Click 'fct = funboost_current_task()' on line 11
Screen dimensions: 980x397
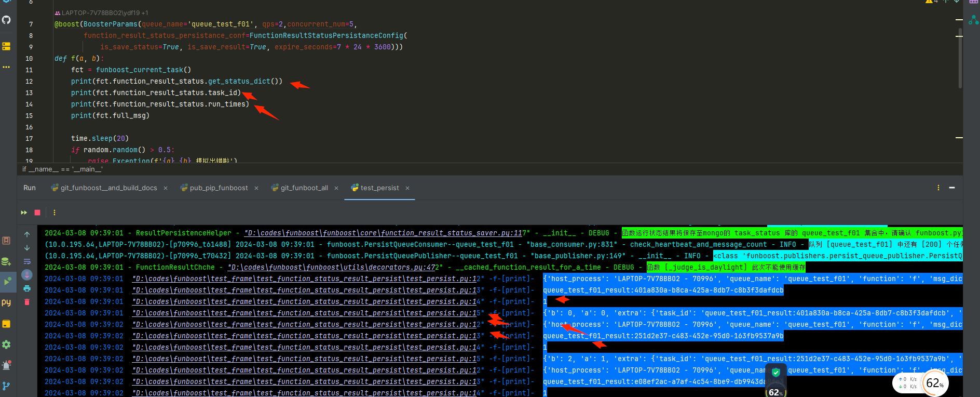[131, 70]
